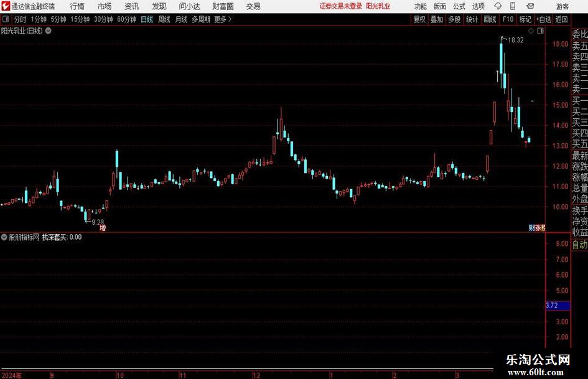Select the 日线 daily period
The image size is (588, 379).
pos(147,19)
